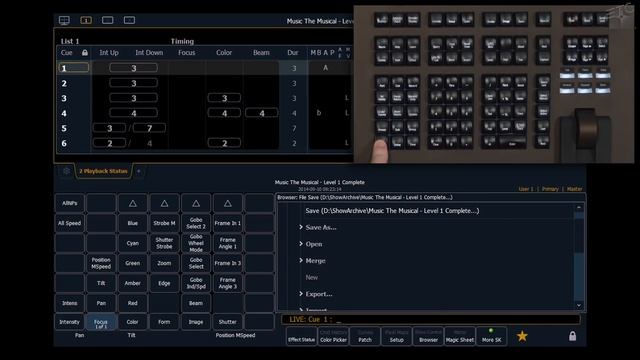This screenshot has width=640, height=360.
Task: Select the Intens parameter tile
Action: point(69,303)
